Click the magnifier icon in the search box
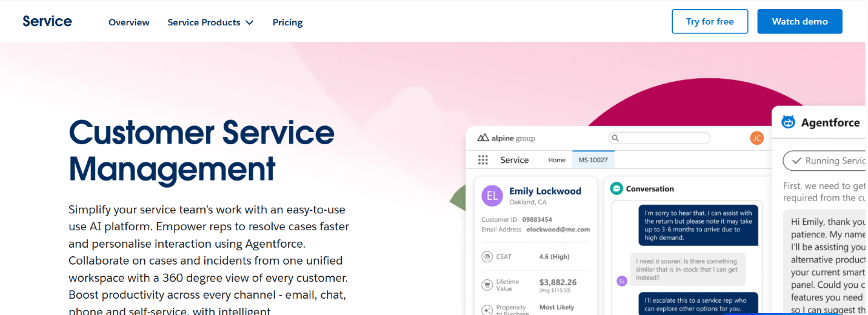 coord(615,138)
